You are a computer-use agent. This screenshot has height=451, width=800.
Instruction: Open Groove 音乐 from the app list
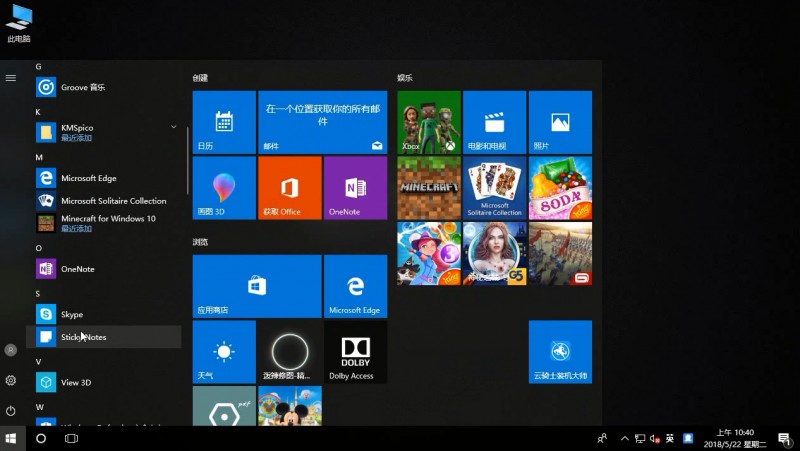[104, 87]
